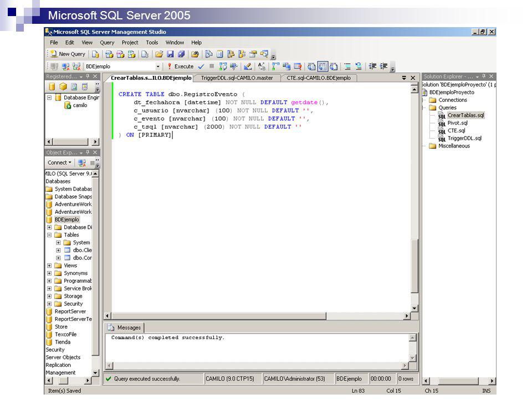Click Decrease Indent icon
This screenshot has width=532, height=399.
click(x=372, y=66)
